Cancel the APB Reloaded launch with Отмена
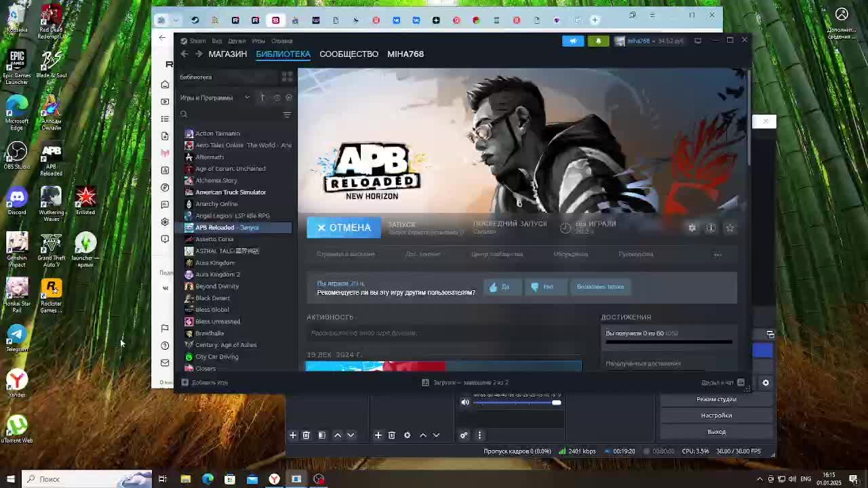 tap(344, 228)
